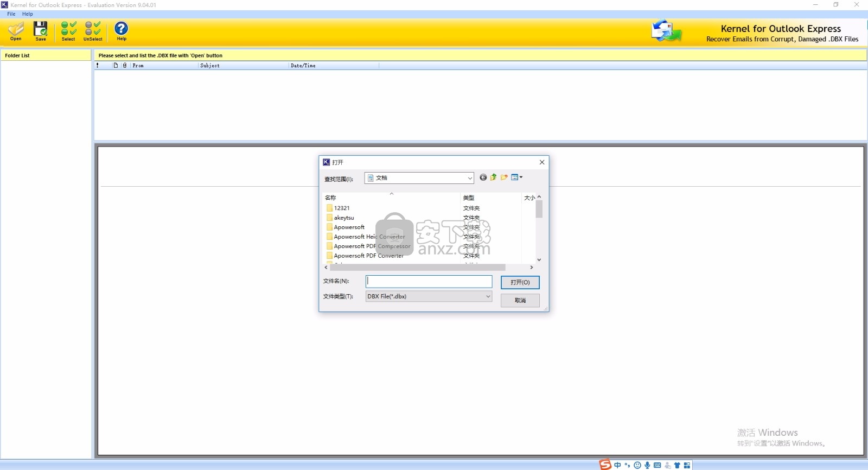Click the file list vertical scrollbar up arrow
868x470 pixels.
point(539,196)
